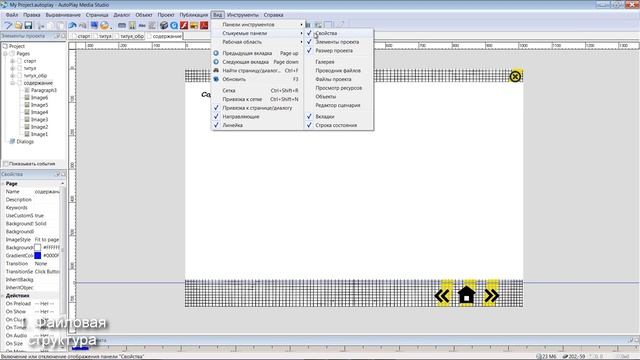Viewport: 640px width, 360px height.
Task: Click the Save project toolbar icon
Action: (28, 25)
